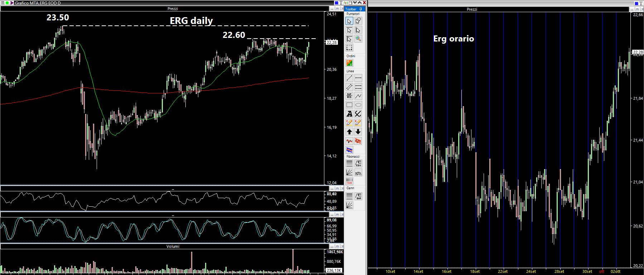This screenshot has height=275, width=644.
Task: Close the Volumi sub-panel
Action: point(342,247)
